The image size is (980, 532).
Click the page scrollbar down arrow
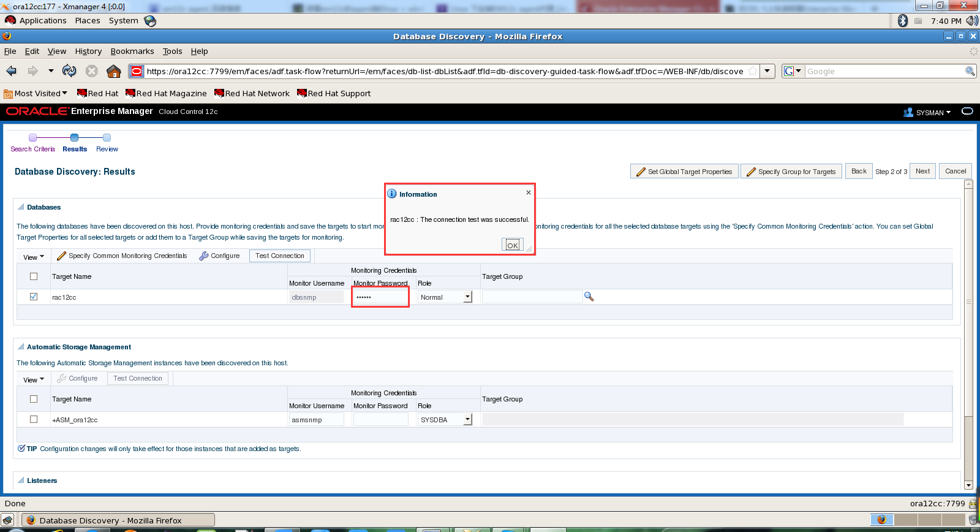(968, 485)
